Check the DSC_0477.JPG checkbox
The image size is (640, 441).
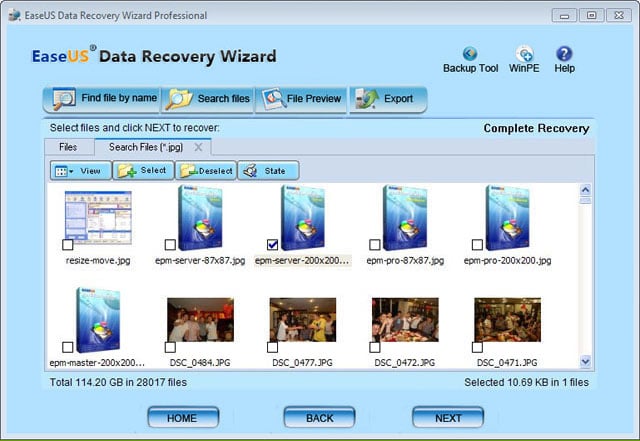click(272, 347)
